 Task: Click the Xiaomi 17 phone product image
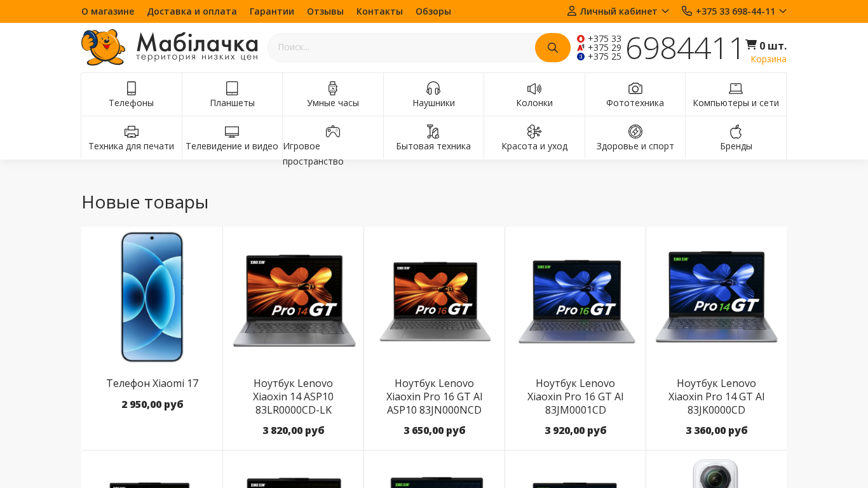click(x=153, y=297)
